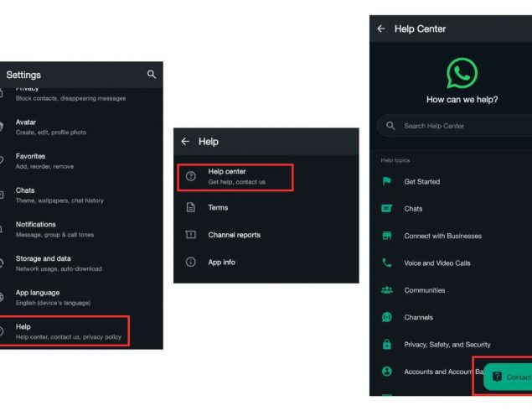Click the Connect with Businesses storefront icon
This screenshot has width=532, height=411.
tap(387, 236)
